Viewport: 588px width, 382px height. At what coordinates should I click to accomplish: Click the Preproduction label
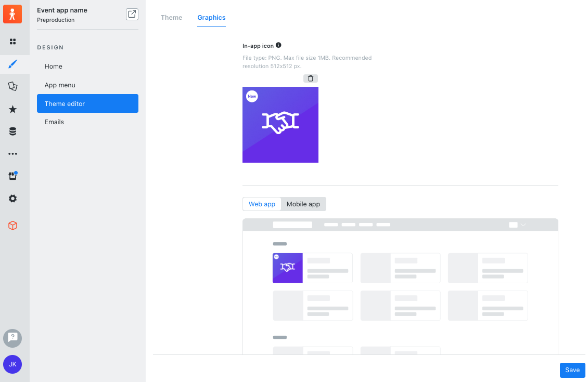coord(56,20)
